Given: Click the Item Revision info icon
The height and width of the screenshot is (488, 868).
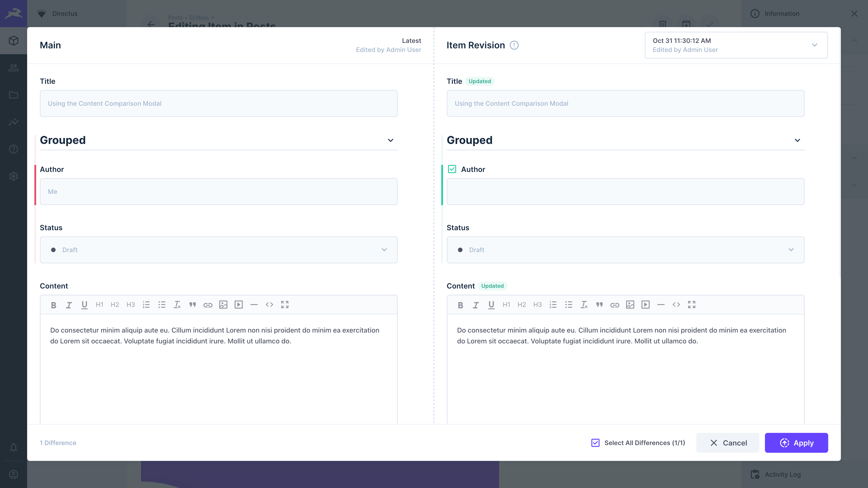Looking at the screenshot, I should tap(514, 45).
